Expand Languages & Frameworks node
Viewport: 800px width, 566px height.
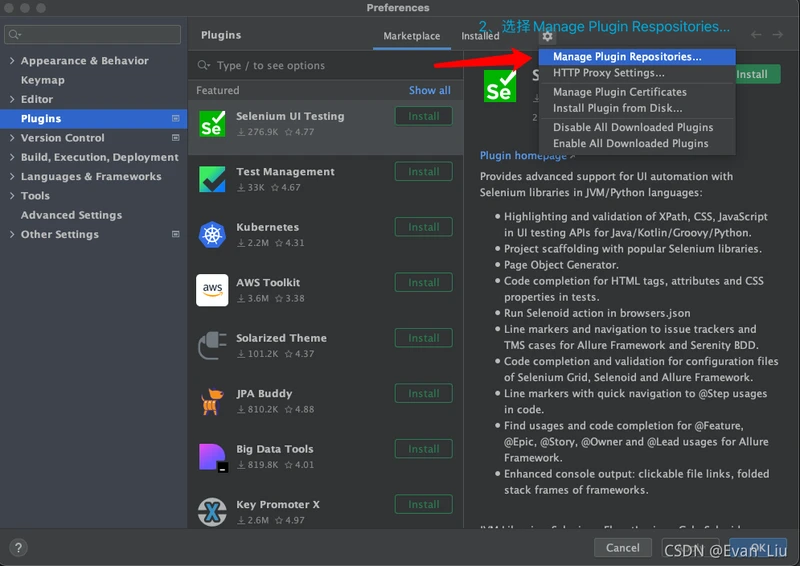pyautogui.click(x=12, y=177)
